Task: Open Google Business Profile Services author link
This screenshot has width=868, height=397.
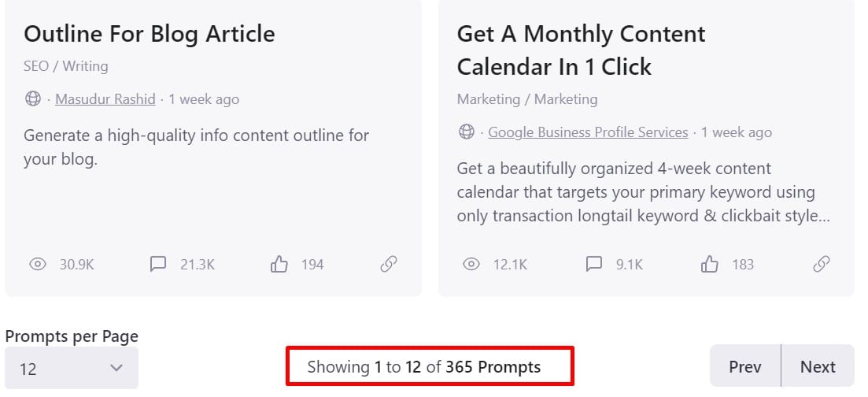Action: 588,132
